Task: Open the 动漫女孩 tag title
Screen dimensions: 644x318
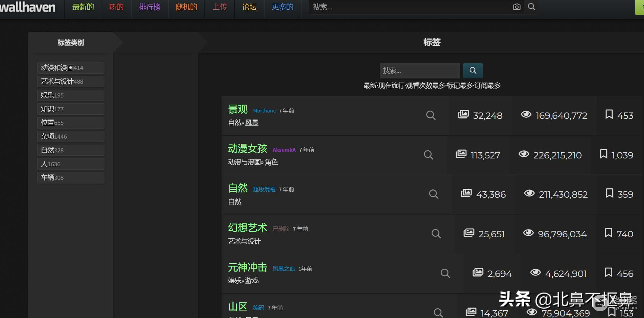Action: click(x=247, y=148)
